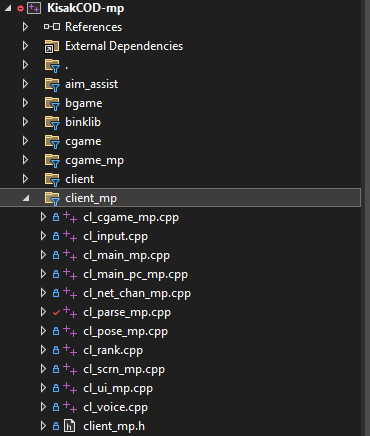Expand the aim_assist folder

25,84
